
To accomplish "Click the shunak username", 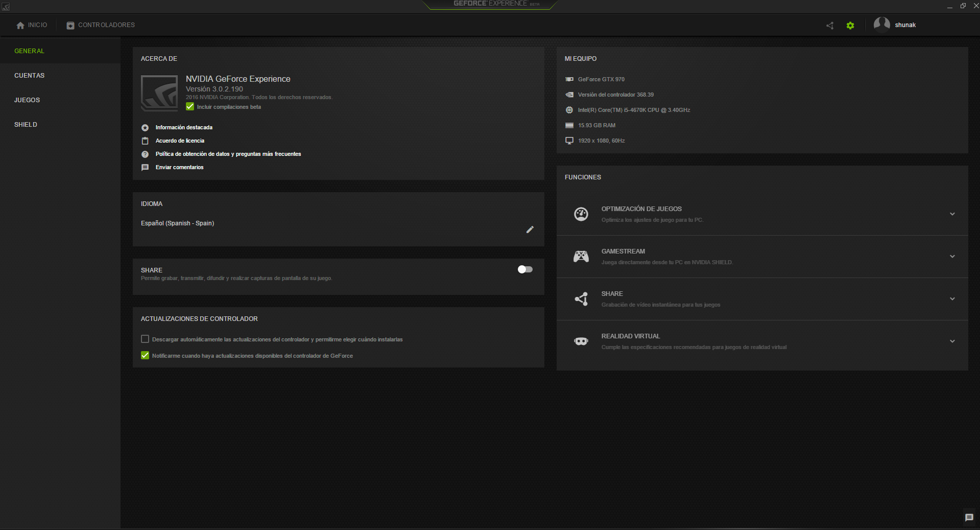I will click(905, 25).
